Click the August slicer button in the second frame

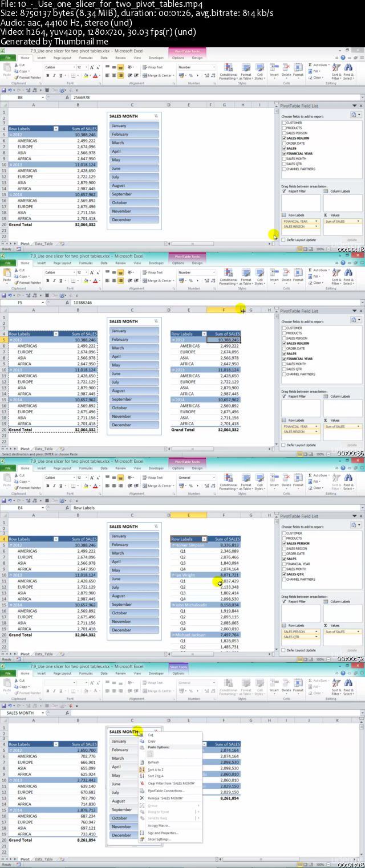[133, 391]
